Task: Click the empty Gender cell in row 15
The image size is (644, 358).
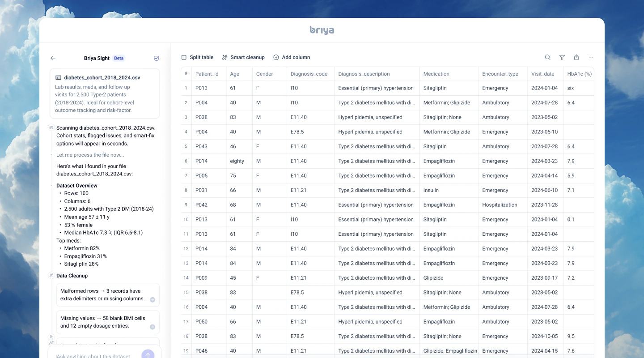Action: (x=270, y=293)
